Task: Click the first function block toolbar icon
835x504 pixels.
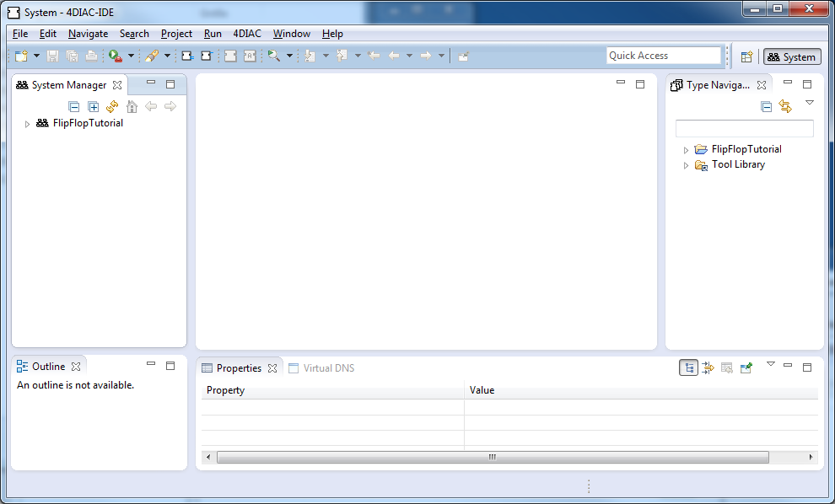Action: click(x=187, y=56)
